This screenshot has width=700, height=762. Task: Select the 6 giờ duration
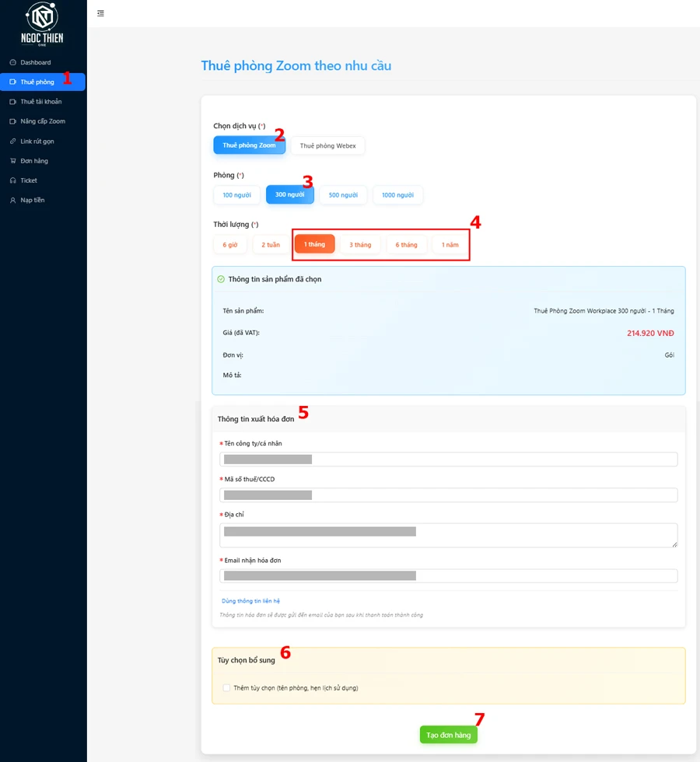[x=229, y=245]
